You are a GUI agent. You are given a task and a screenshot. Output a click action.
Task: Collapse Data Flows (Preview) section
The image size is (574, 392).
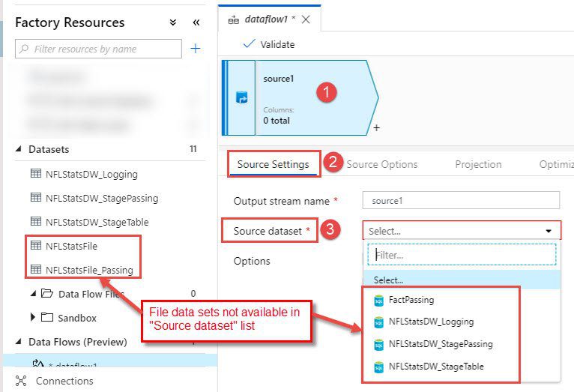point(18,342)
